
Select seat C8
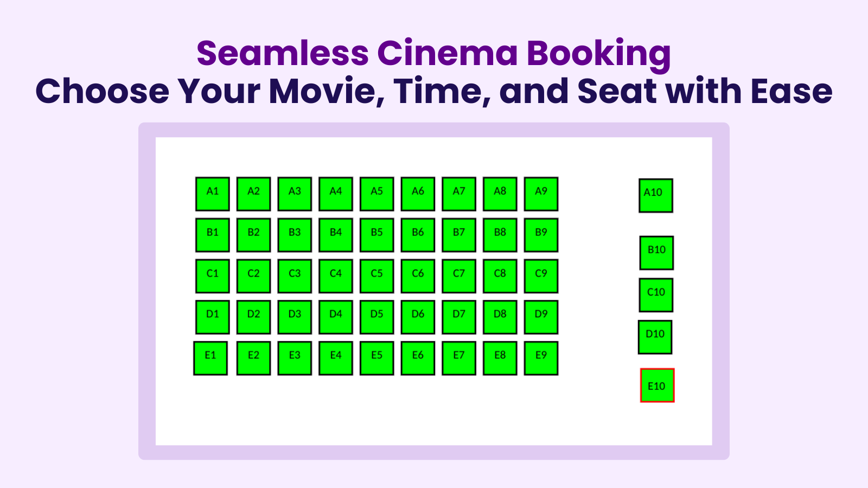(x=500, y=275)
